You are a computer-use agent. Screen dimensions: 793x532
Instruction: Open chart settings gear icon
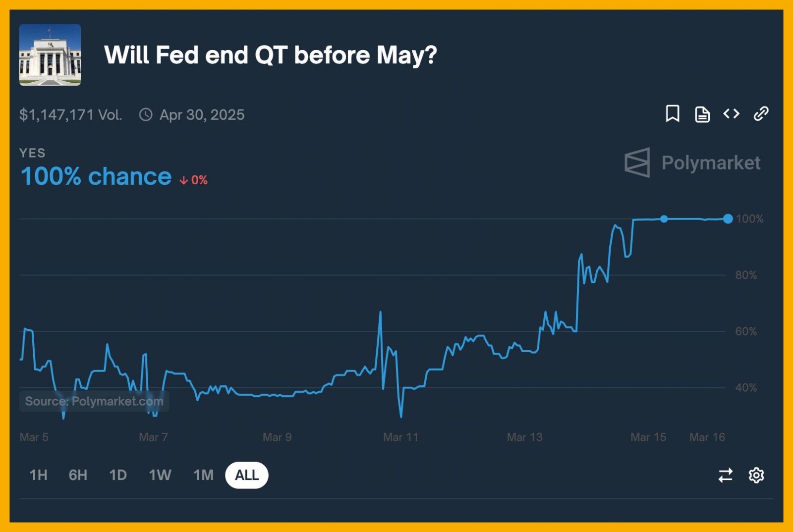(x=756, y=475)
